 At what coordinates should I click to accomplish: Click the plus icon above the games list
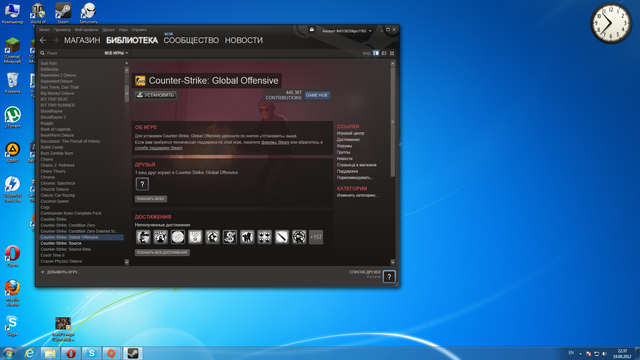(x=127, y=63)
